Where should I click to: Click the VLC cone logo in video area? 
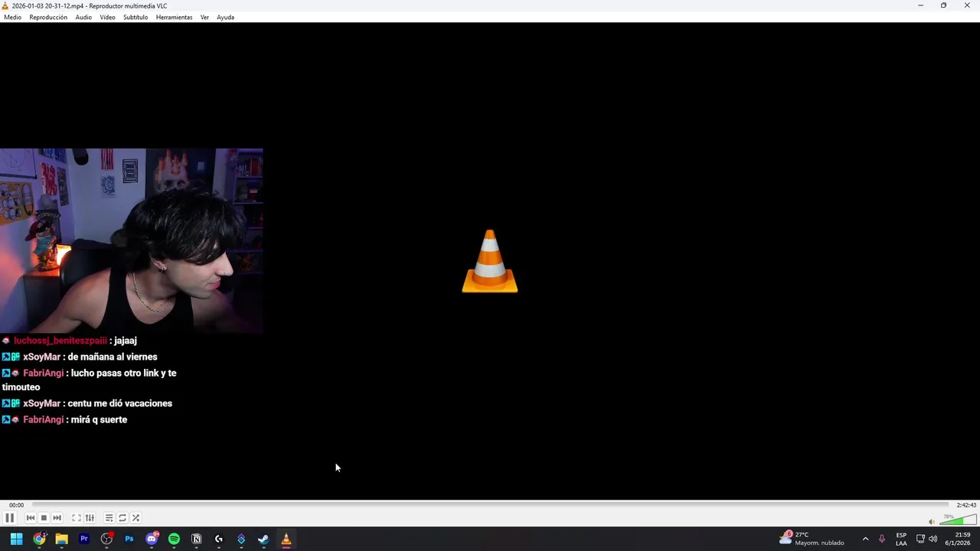point(490,261)
